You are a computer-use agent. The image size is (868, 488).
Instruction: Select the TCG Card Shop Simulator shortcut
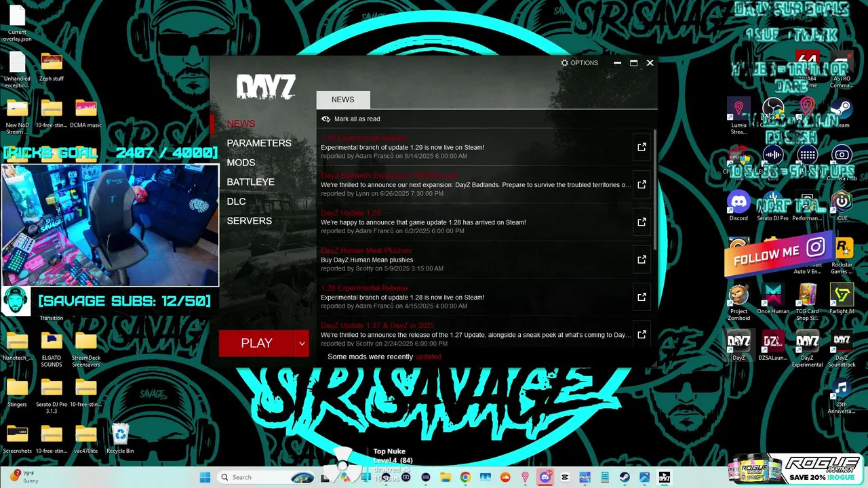(807, 302)
